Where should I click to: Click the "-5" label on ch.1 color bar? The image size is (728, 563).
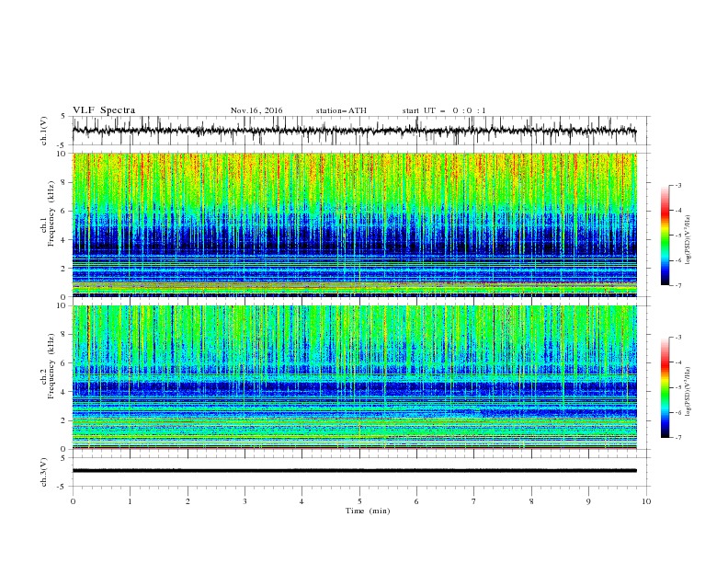(677, 236)
